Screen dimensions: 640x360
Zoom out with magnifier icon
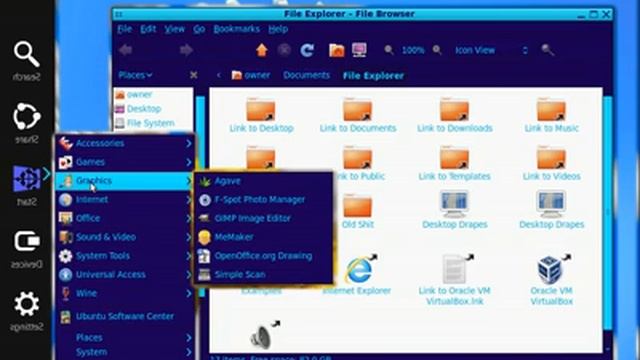389,50
